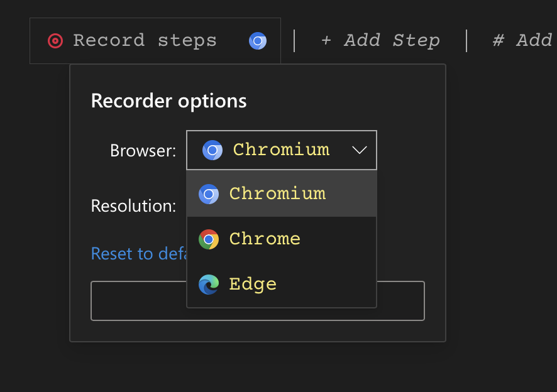Click the Chromium icon beside Record steps
The image size is (557, 392).
tap(258, 41)
